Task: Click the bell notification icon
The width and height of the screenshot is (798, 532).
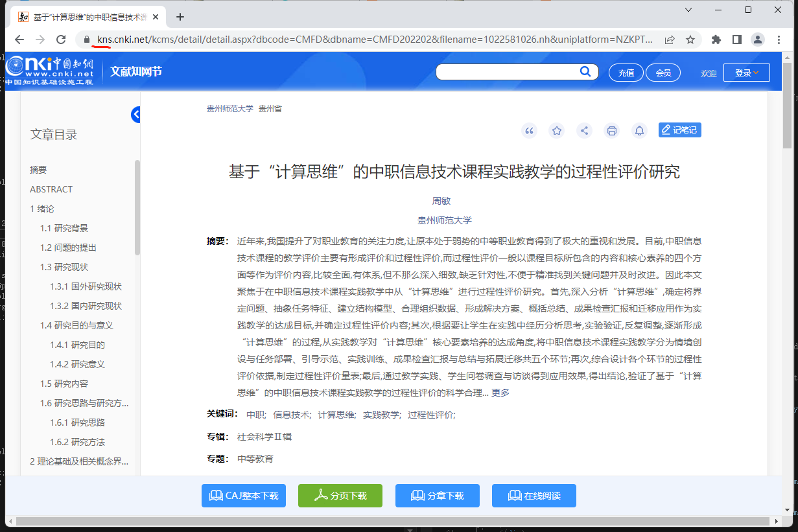Action: coord(639,131)
